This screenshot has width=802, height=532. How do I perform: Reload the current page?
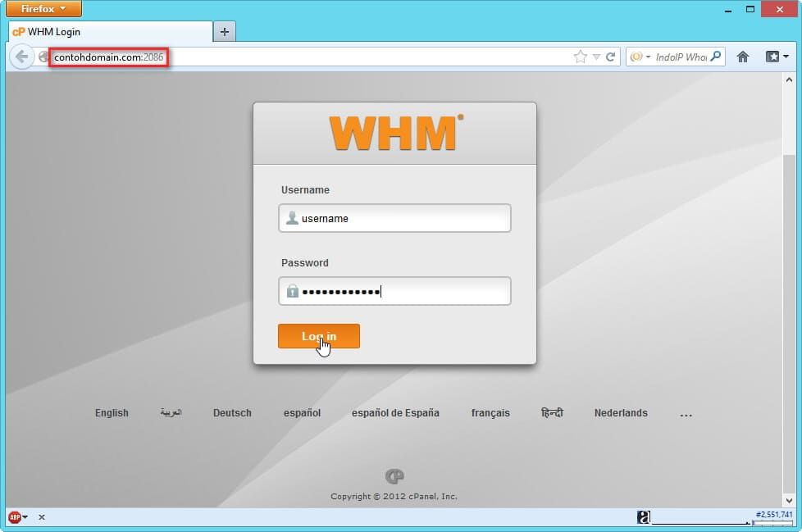[x=609, y=57]
